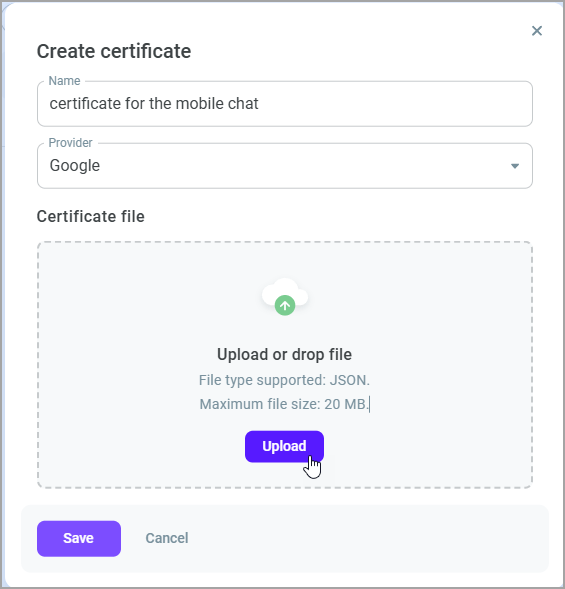
Task: Click the green up-arrow badge
Action: coord(285,306)
